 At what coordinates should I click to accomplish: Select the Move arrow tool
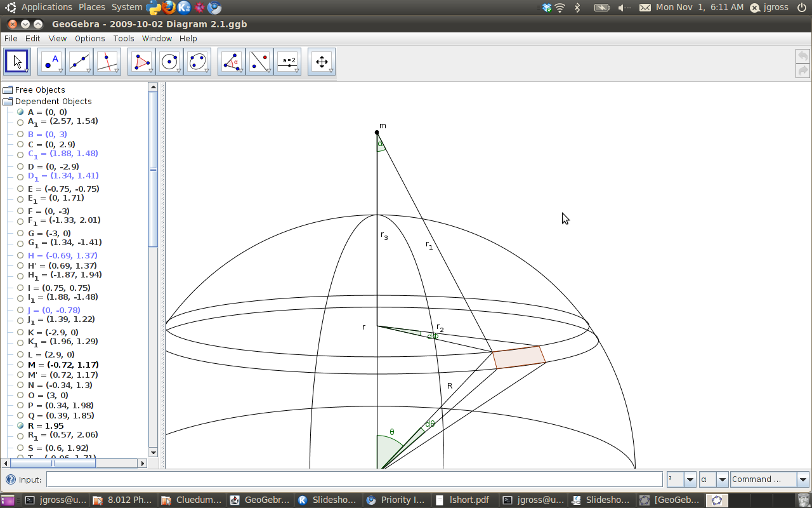click(x=16, y=62)
